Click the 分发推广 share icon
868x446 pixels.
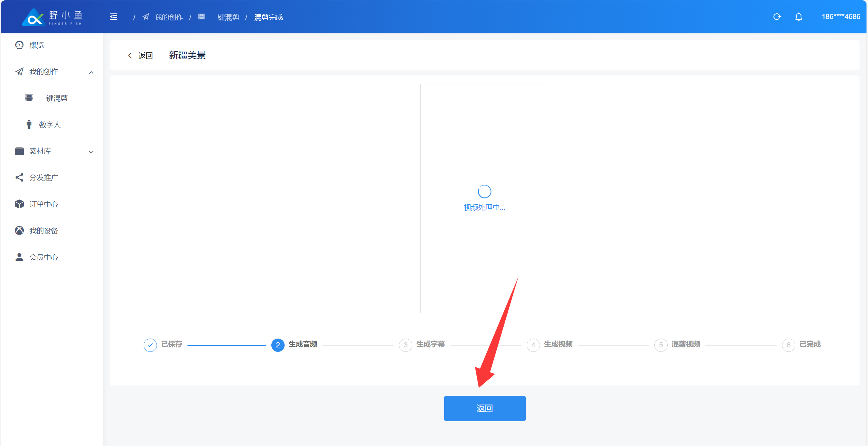click(19, 177)
